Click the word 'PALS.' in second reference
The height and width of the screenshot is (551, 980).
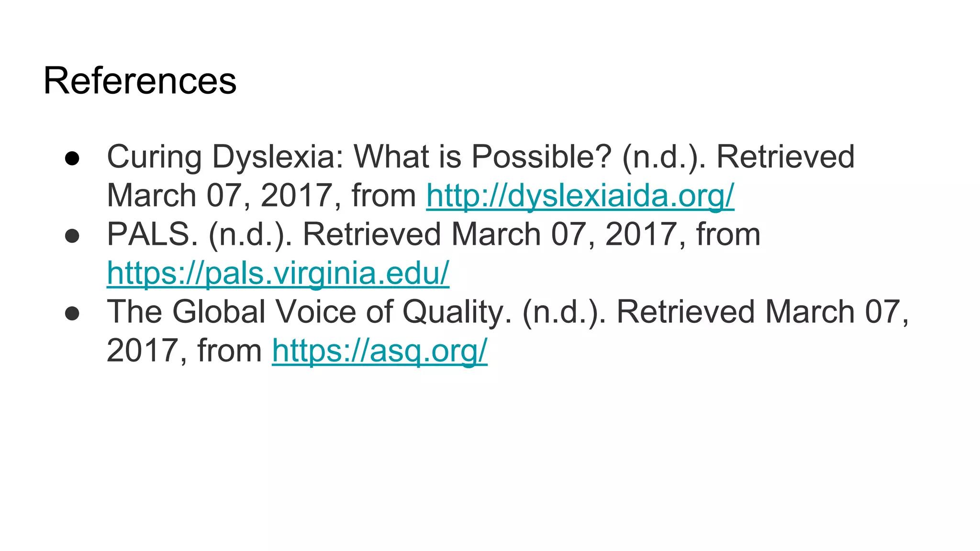pos(152,235)
